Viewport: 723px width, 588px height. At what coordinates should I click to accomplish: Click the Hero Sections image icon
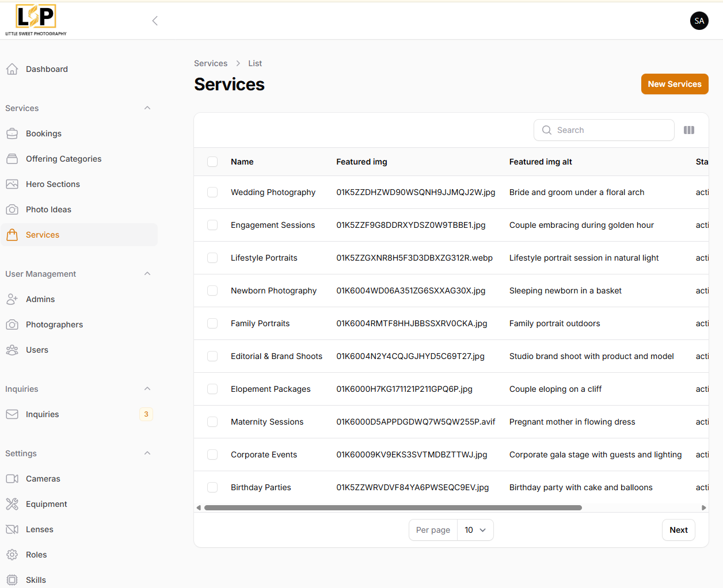coord(12,184)
